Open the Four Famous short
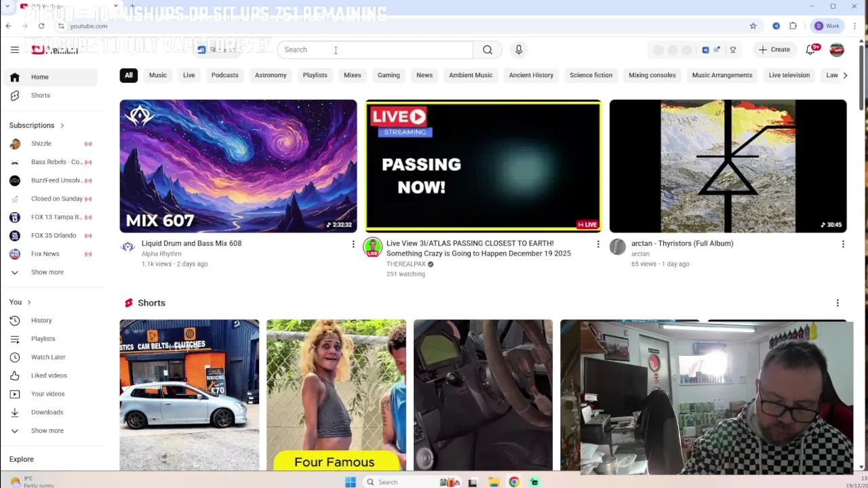 coord(336,394)
